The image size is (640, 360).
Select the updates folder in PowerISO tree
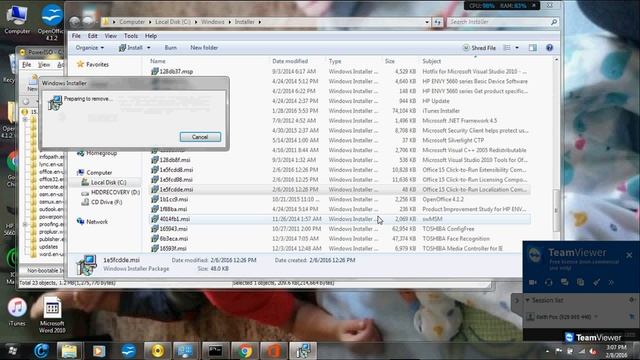point(48,247)
